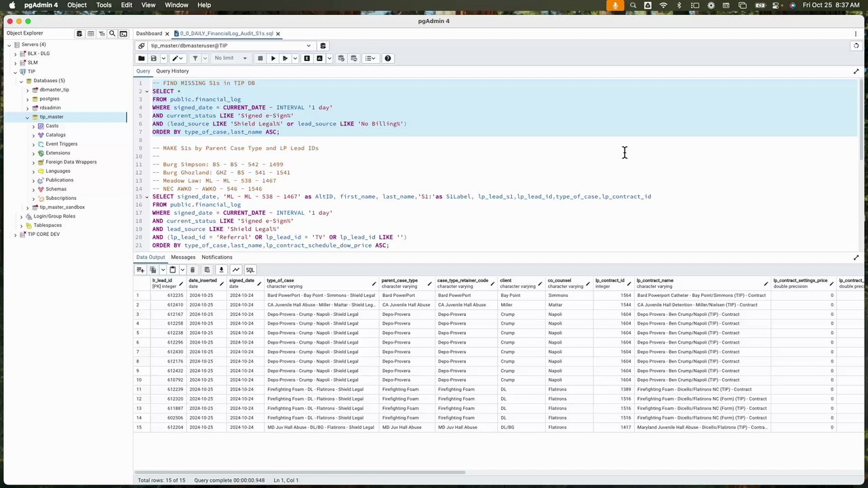The image size is (868, 488).
Task: Save data changes in Data Output toolbar
Action: tap(207, 270)
